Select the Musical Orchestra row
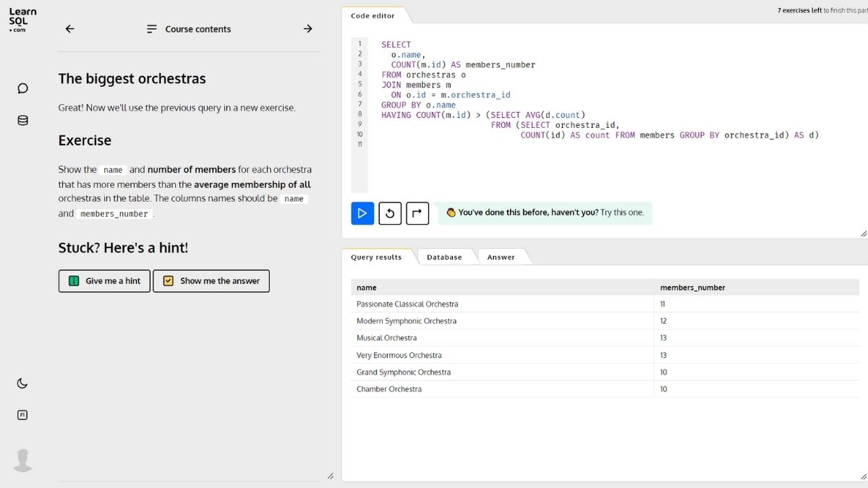The height and width of the screenshot is (488, 868). point(605,338)
